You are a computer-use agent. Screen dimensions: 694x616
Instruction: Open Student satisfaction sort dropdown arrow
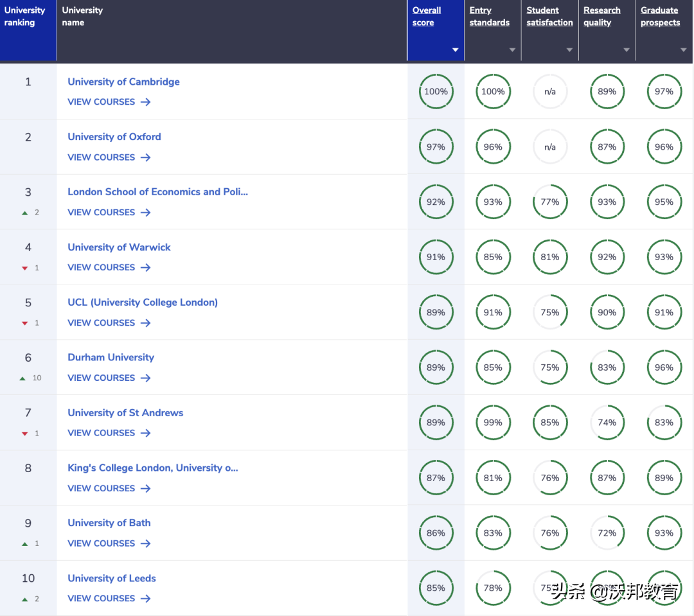point(569,50)
